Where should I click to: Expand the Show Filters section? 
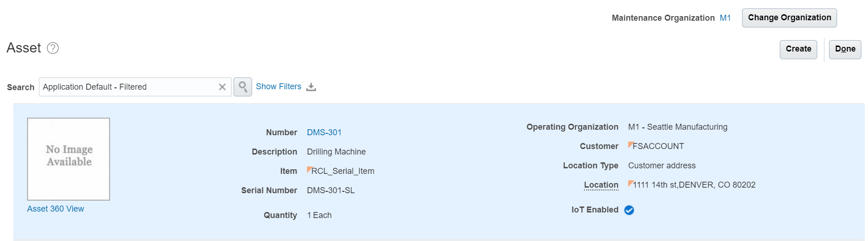click(278, 86)
